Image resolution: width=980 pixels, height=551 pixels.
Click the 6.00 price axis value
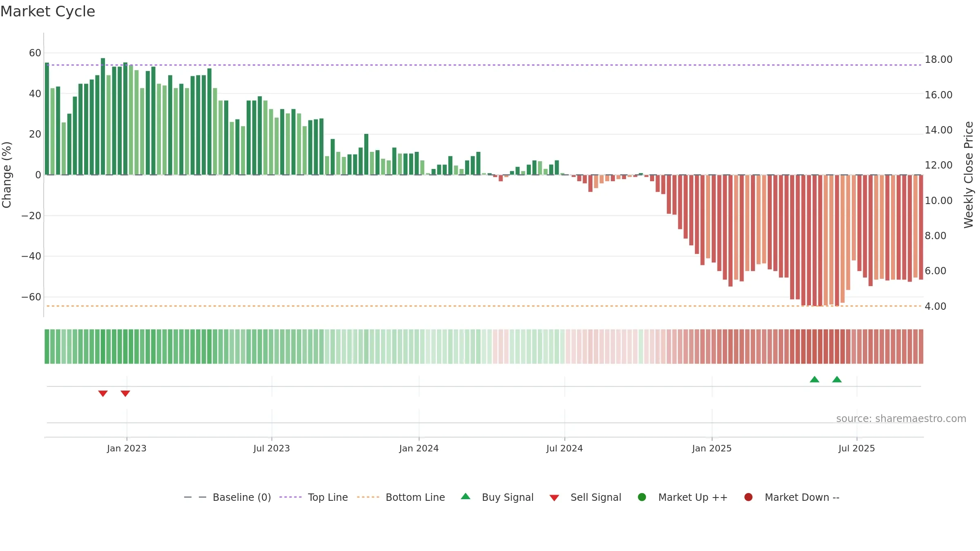[935, 271]
